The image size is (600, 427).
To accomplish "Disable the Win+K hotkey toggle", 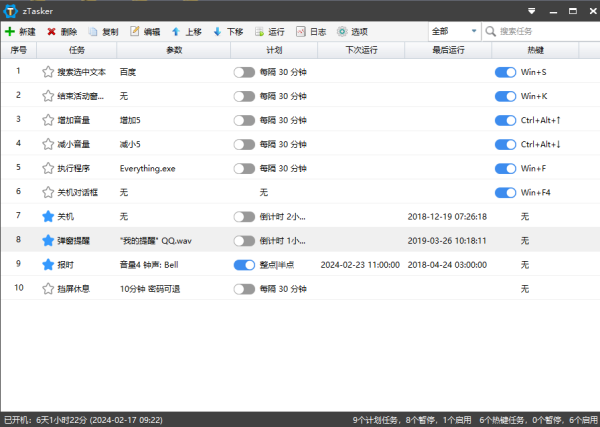I will [x=505, y=96].
